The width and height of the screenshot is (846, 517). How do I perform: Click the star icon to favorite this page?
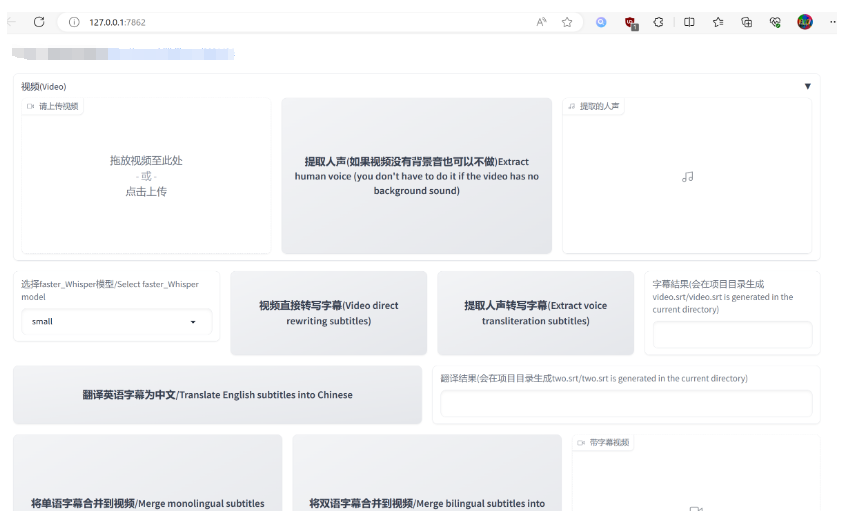(x=567, y=21)
